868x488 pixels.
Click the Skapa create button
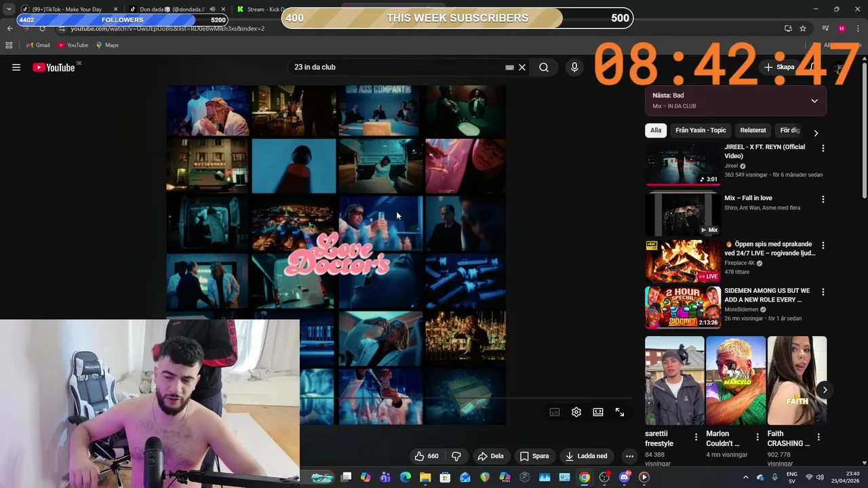pos(778,67)
